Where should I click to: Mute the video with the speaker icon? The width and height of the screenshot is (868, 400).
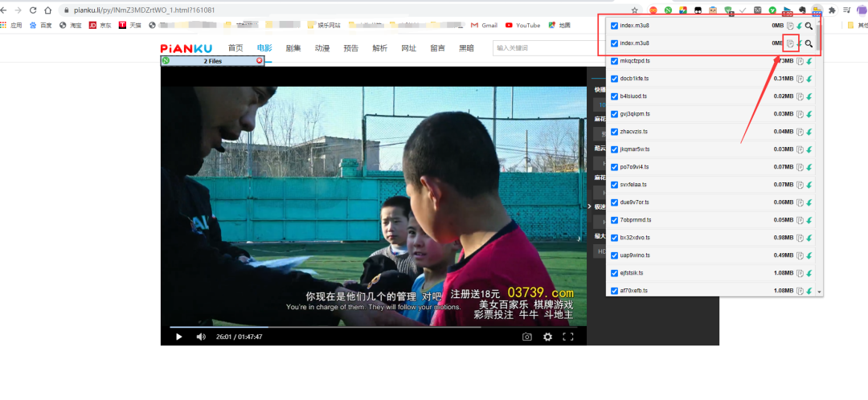click(201, 337)
